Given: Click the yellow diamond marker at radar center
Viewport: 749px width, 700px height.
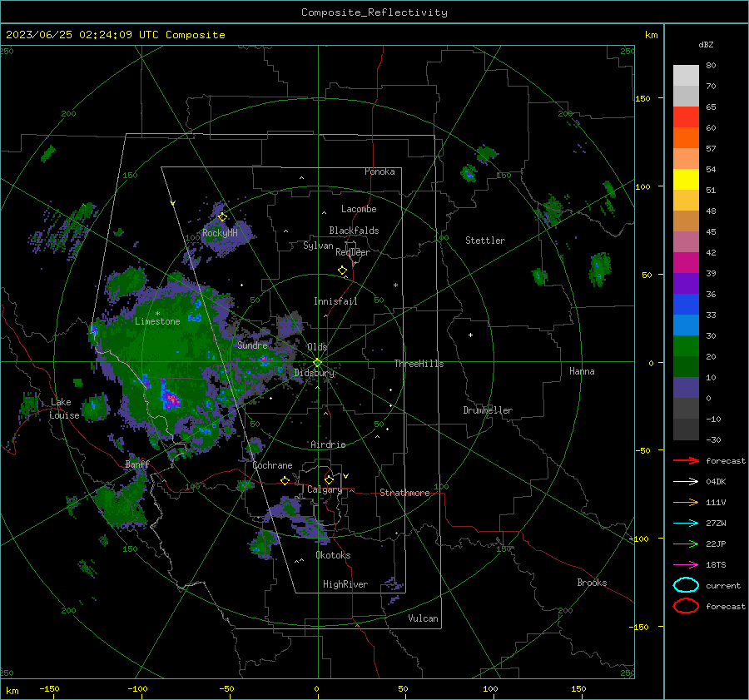Looking at the screenshot, I should tap(317, 363).
